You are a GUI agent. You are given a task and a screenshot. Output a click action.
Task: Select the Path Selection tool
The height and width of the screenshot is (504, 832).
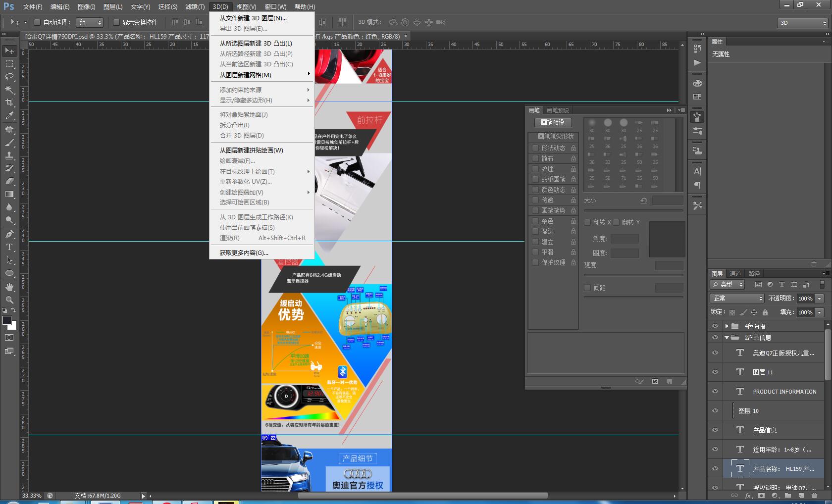[x=9, y=259]
